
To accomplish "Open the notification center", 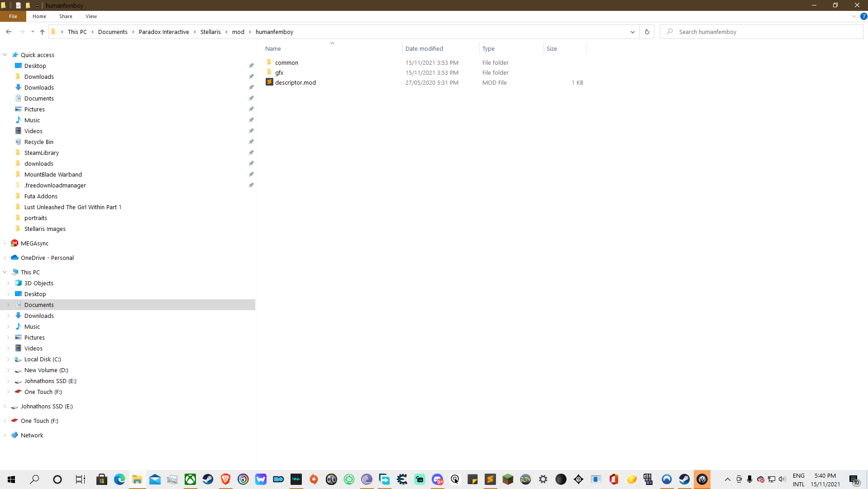I will click(x=854, y=479).
